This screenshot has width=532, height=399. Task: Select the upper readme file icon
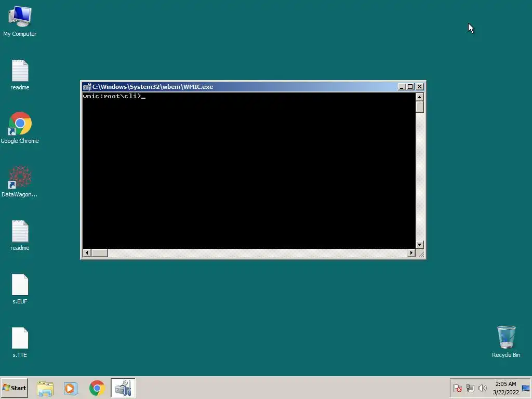tap(20, 75)
